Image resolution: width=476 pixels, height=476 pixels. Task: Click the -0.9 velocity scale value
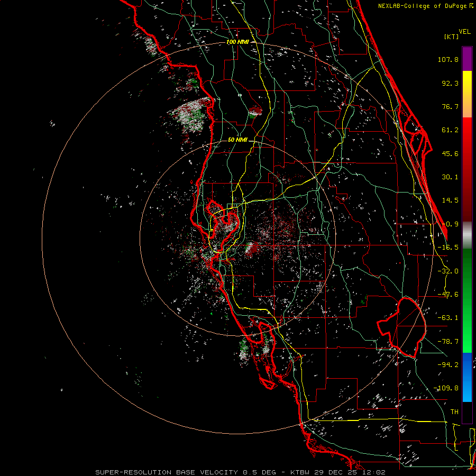tap(450, 224)
